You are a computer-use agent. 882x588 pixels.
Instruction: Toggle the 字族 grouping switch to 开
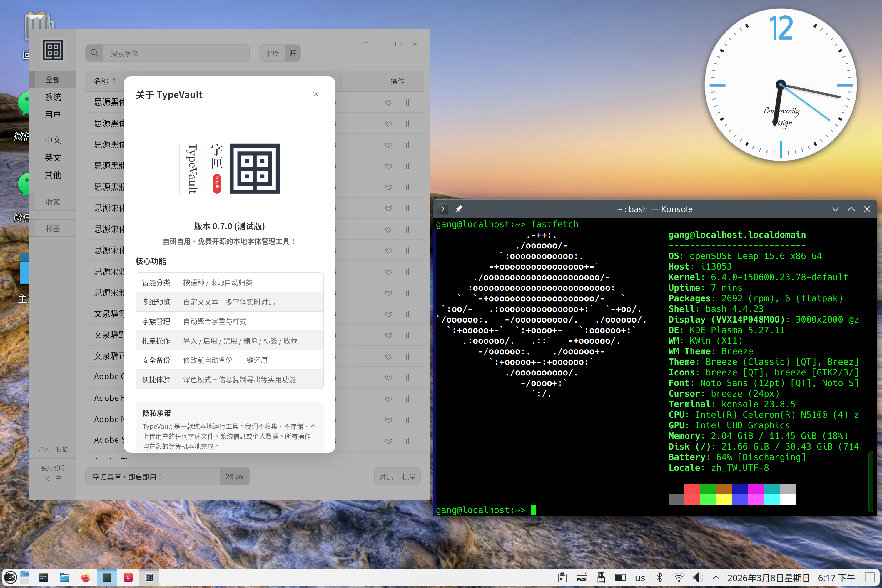(x=292, y=53)
